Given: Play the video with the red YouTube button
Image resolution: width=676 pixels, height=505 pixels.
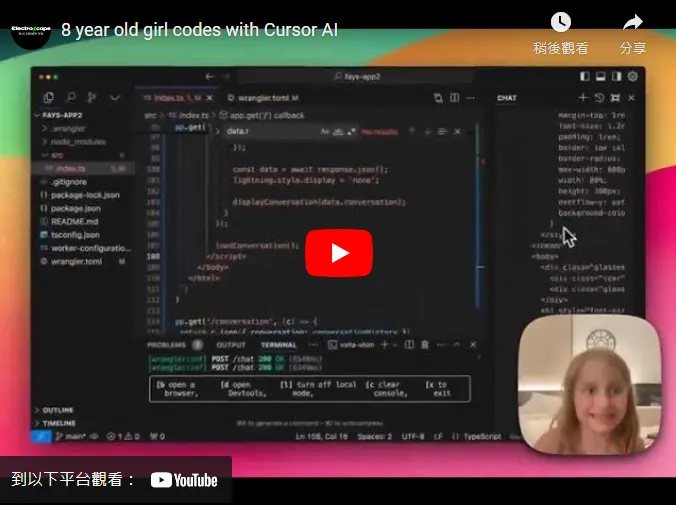Looking at the screenshot, I should click(x=339, y=253).
